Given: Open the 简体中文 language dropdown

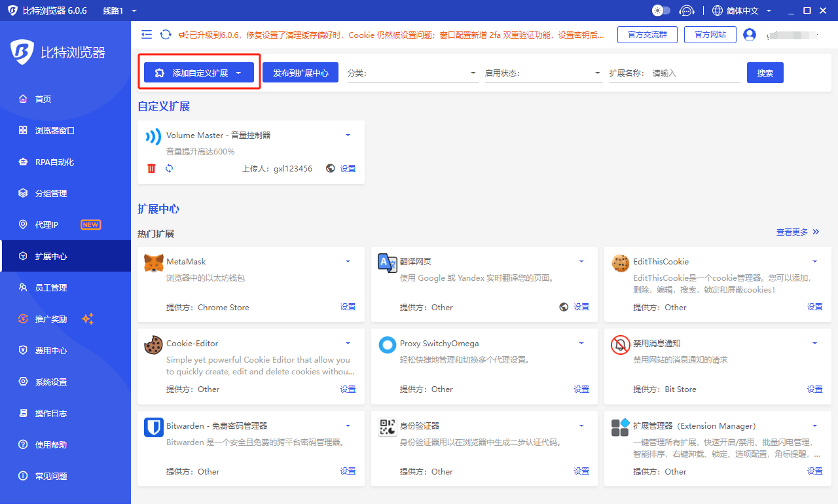Looking at the screenshot, I should tap(748, 10).
